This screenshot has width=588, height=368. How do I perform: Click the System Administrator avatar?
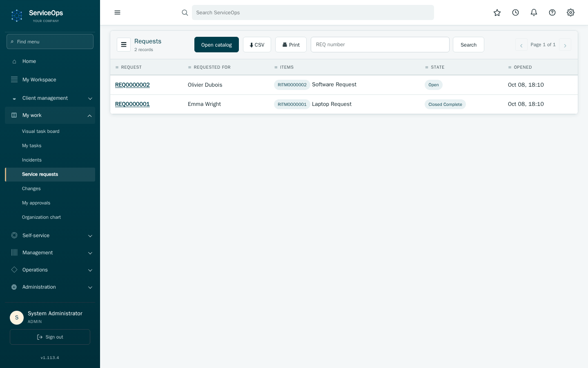point(17,318)
